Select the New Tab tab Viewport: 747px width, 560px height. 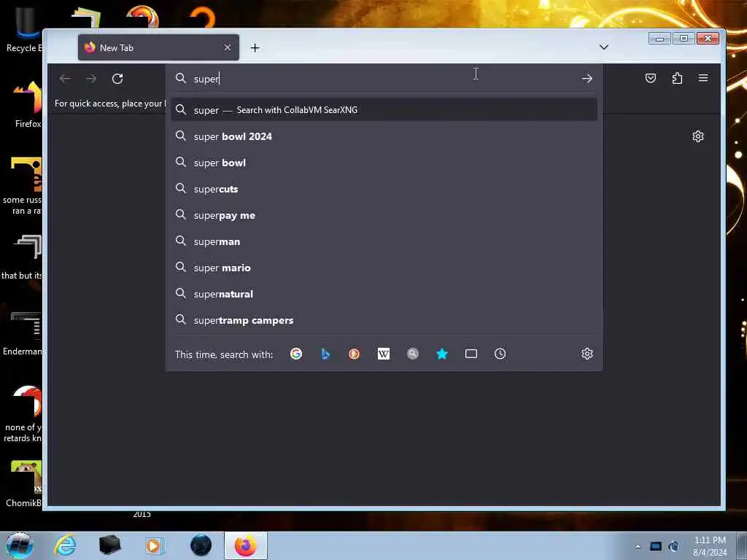(158, 47)
